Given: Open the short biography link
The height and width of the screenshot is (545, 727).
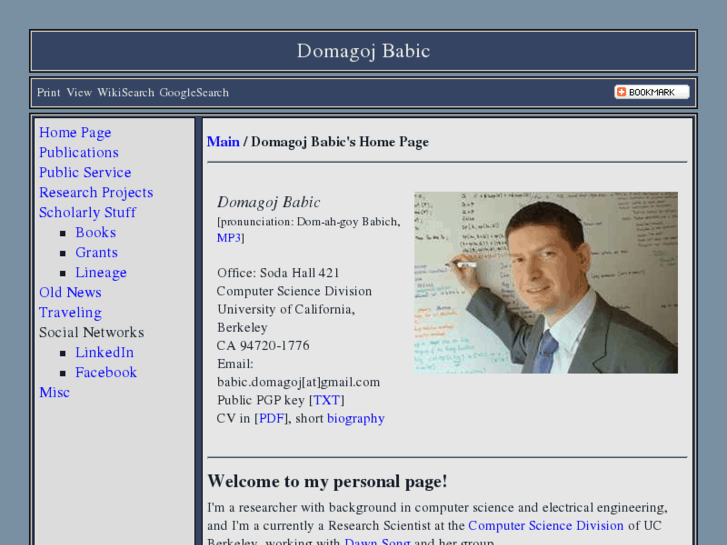Looking at the screenshot, I should [x=356, y=418].
